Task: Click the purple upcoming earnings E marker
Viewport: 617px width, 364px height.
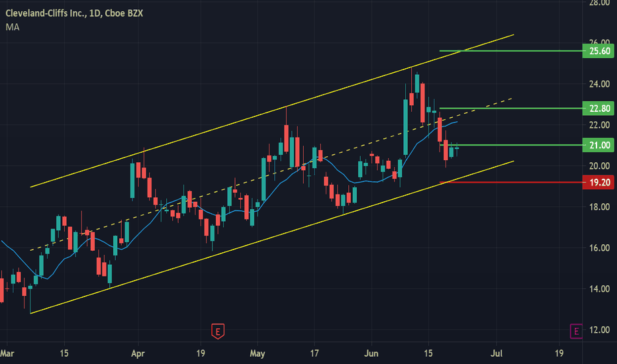Action: pyautogui.click(x=576, y=332)
